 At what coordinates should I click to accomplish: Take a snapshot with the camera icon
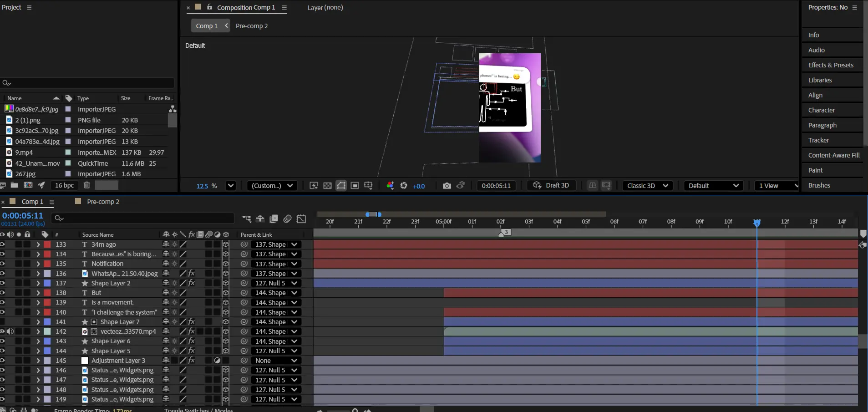[447, 186]
